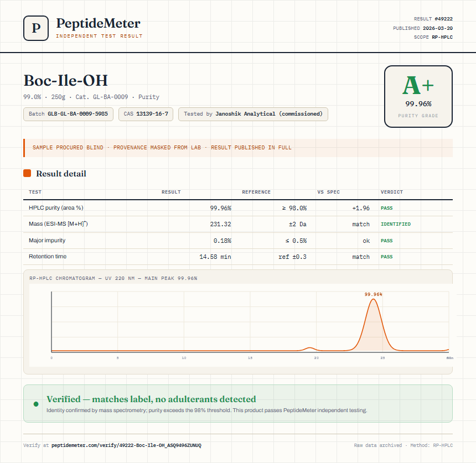Click the Result detail section heading
Image resolution: width=476 pixels, height=463 pixels.
point(61,174)
